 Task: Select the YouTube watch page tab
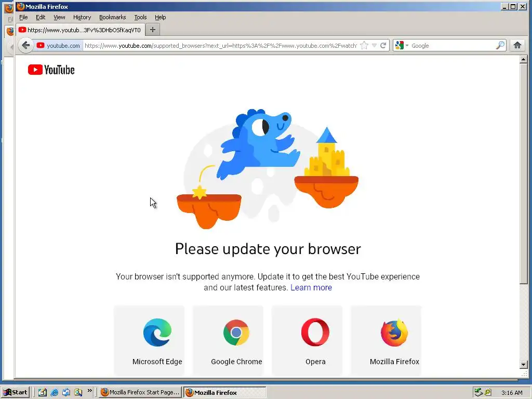coord(81,30)
